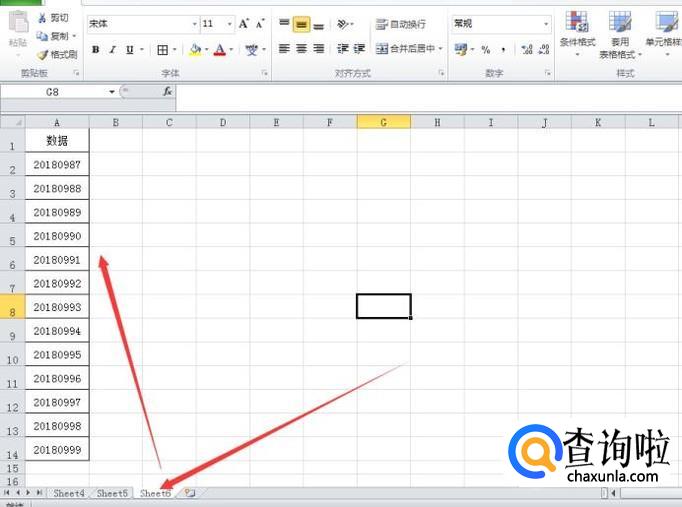Switch to the Sheet4 tab

(x=69, y=493)
